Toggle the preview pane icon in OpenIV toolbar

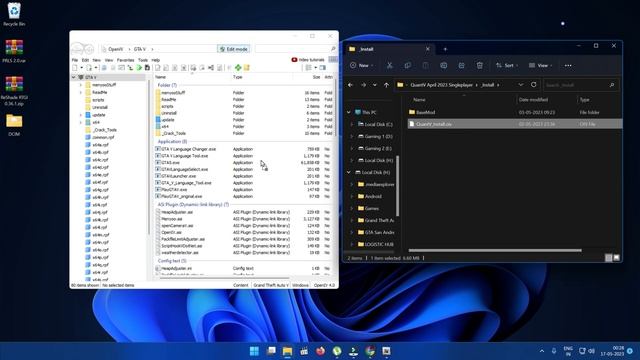point(322,68)
